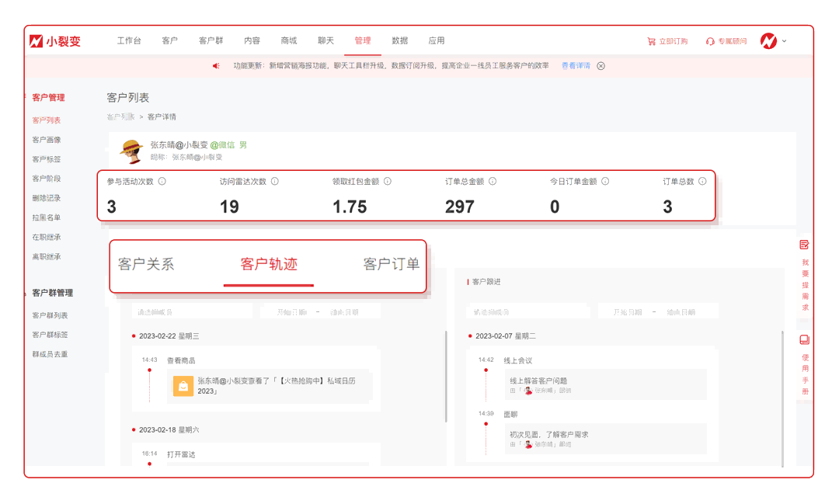Click the 查看详情 link in banner
The height and width of the screenshot is (504, 839).
tap(576, 66)
